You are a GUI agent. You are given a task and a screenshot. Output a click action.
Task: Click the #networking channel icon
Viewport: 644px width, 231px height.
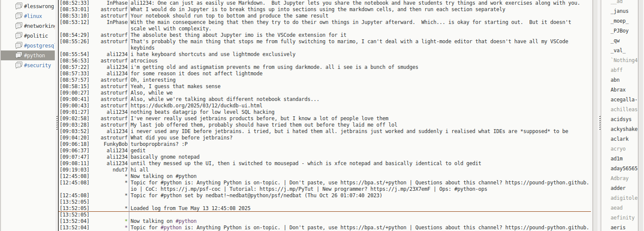click(18, 26)
